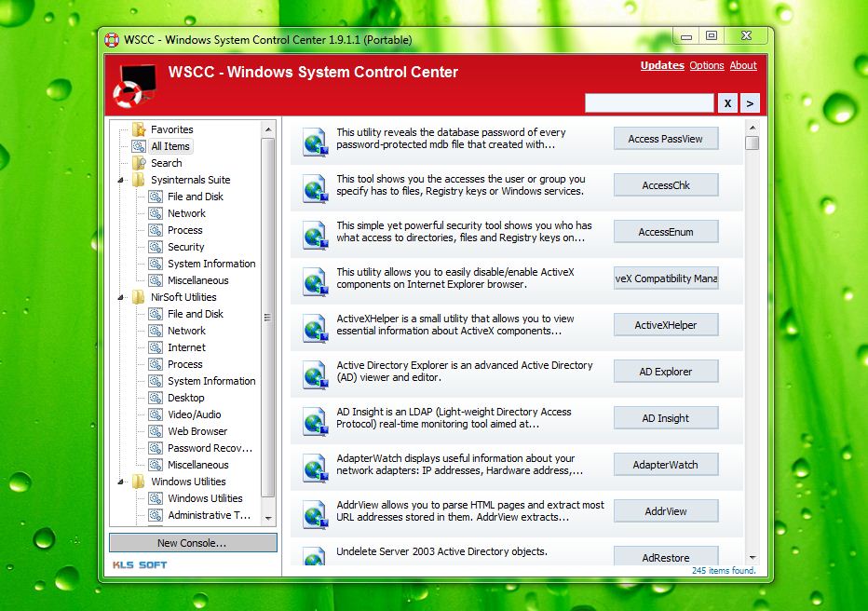Select the Search tree entry
Image resolution: width=868 pixels, height=611 pixels.
(166, 163)
